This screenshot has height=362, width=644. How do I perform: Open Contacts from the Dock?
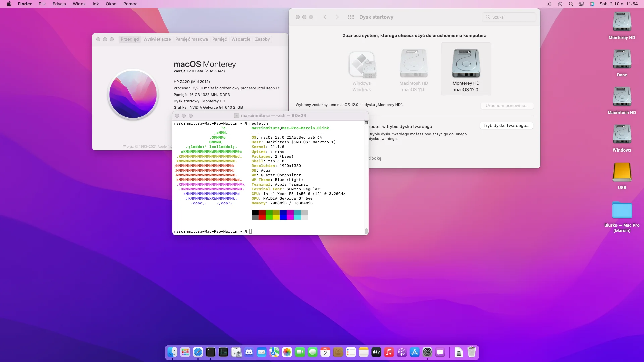(338, 352)
